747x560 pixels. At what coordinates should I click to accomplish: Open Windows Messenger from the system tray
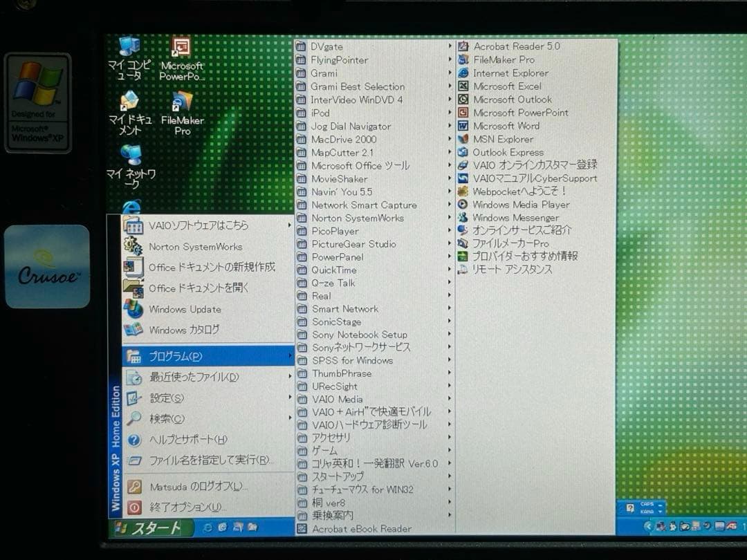point(673,527)
